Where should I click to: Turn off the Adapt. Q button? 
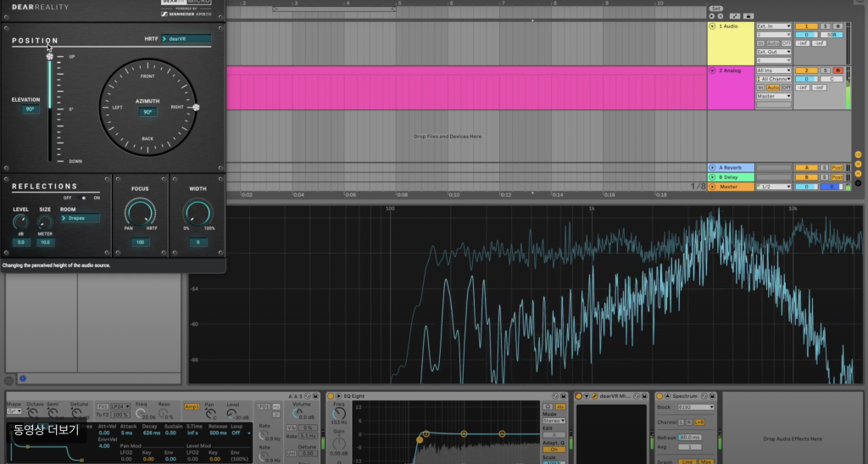coord(554,450)
